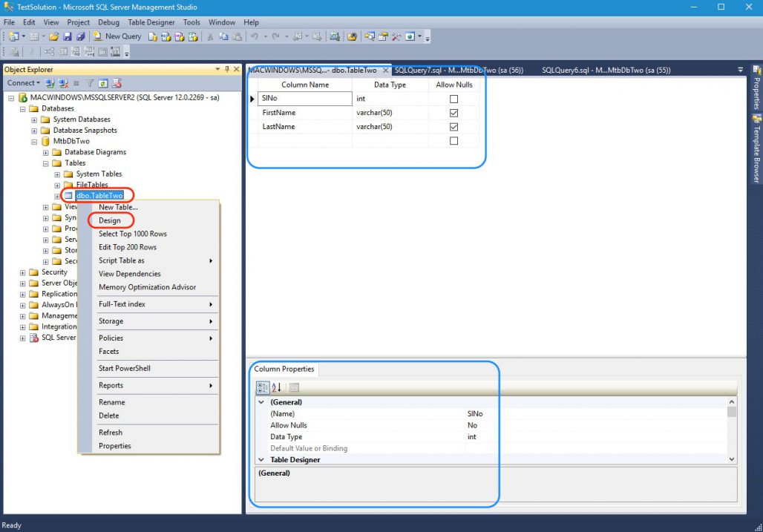This screenshot has width=763, height=532.
Task: Expand the System Databases node
Action: tap(34, 119)
